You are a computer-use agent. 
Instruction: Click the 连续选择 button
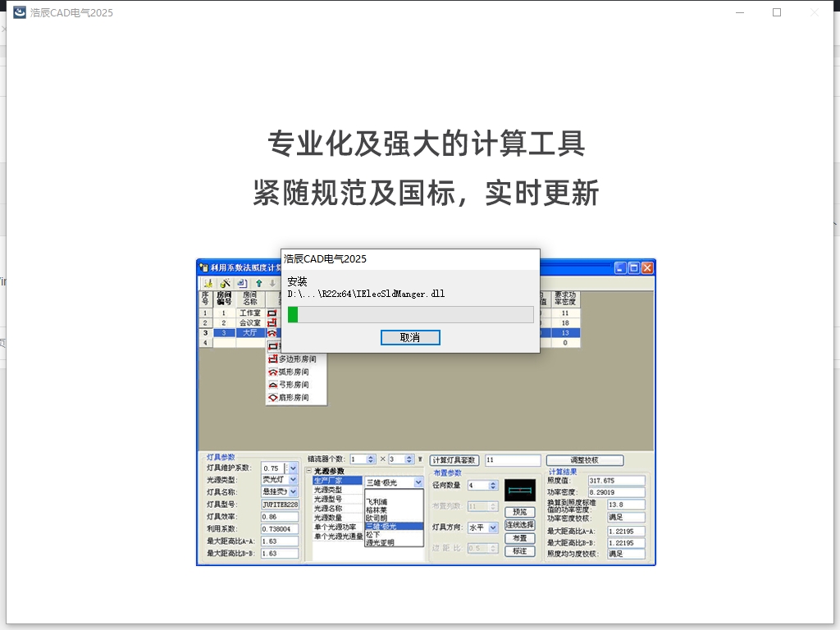519,524
